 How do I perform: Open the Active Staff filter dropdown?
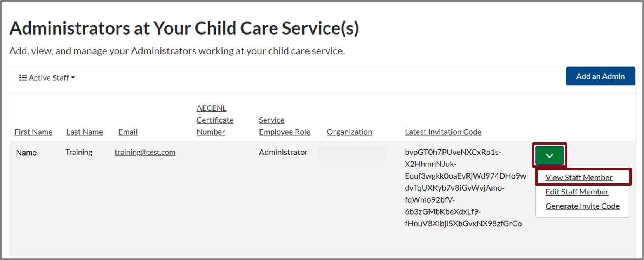[x=48, y=78]
